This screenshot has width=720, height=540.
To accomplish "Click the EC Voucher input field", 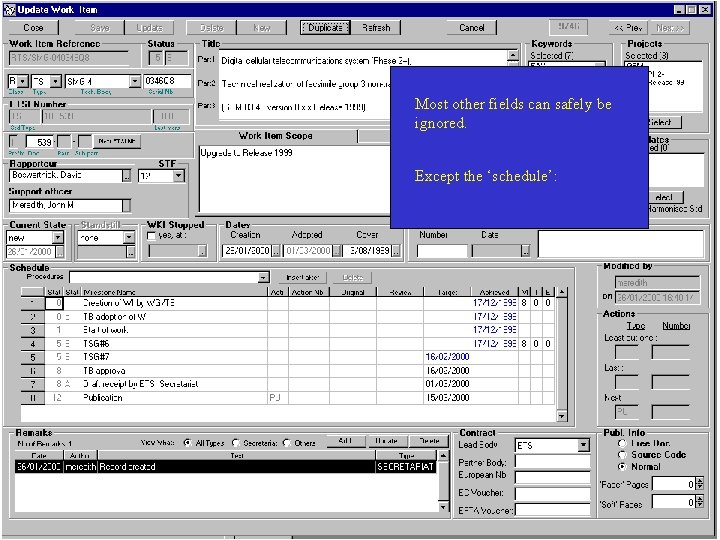I will coord(552,493).
